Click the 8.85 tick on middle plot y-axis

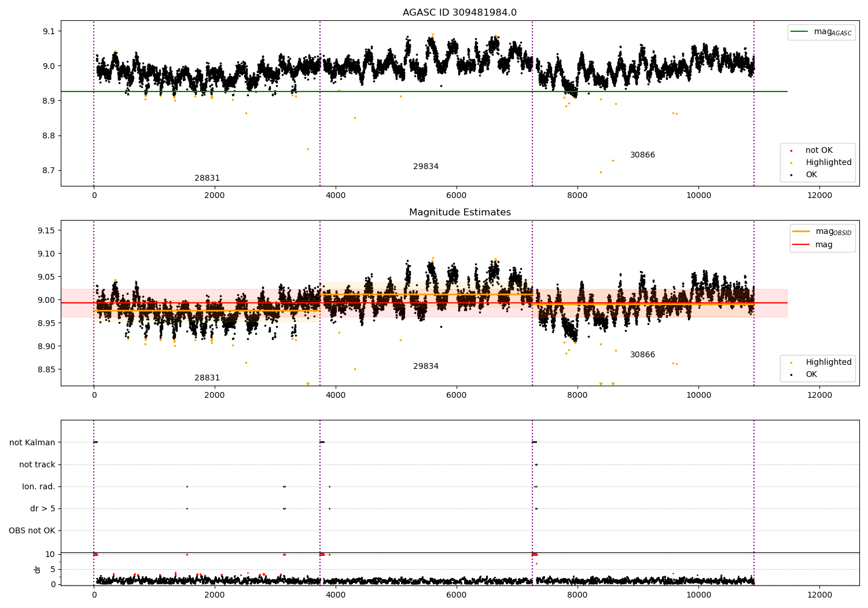[46, 369]
